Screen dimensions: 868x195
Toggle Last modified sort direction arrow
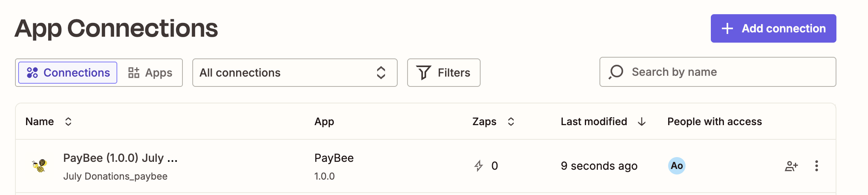tap(642, 122)
